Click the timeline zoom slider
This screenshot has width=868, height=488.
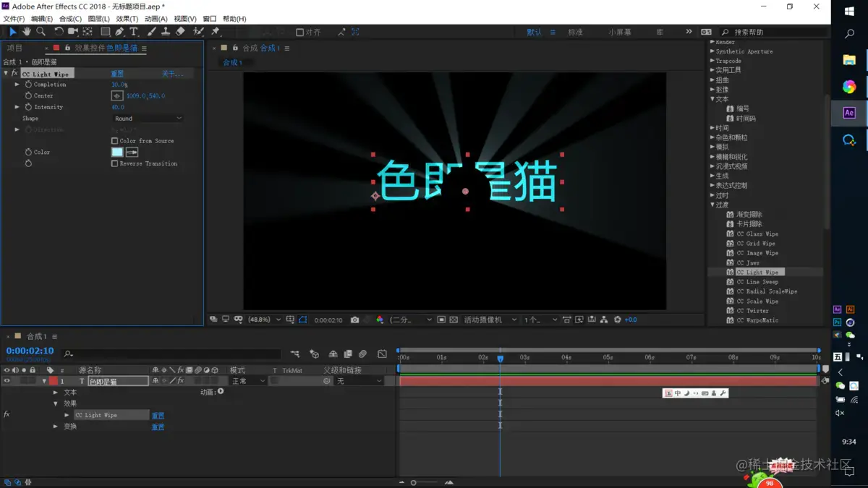(414, 482)
